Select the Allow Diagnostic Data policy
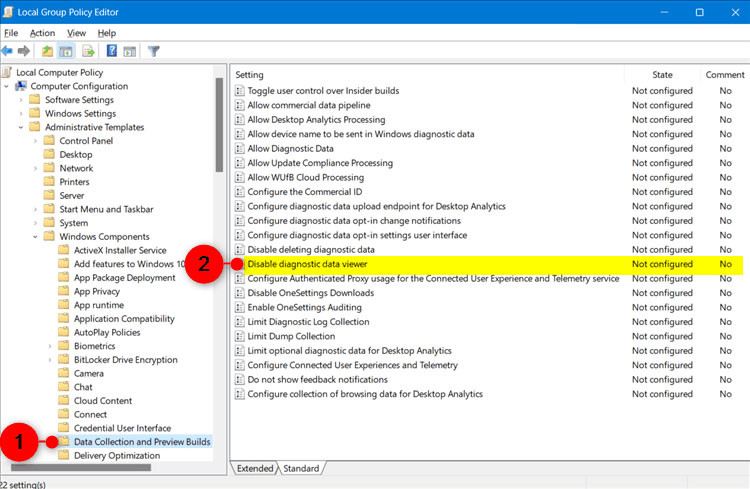This screenshot has height=489, width=750. (x=290, y=148)
